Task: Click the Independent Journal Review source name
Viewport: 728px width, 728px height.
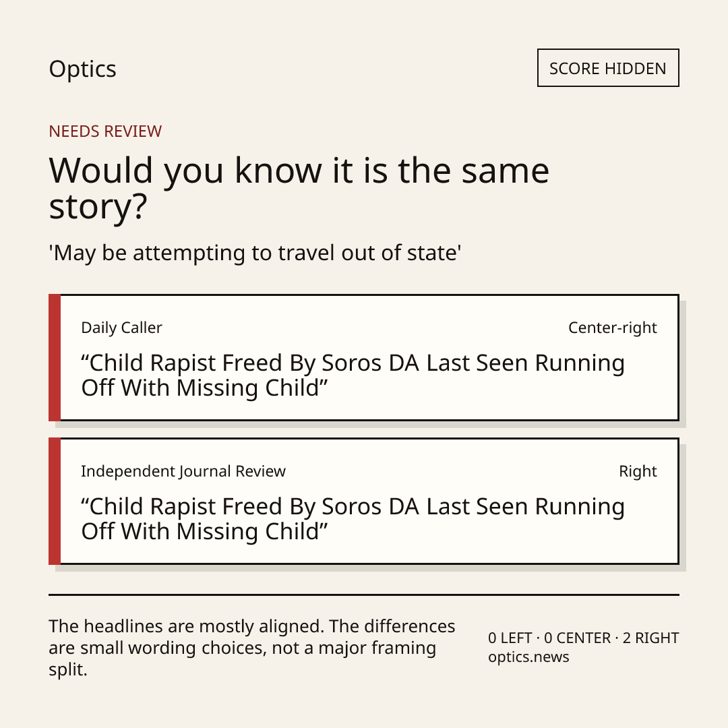Action: coord(183,471)
